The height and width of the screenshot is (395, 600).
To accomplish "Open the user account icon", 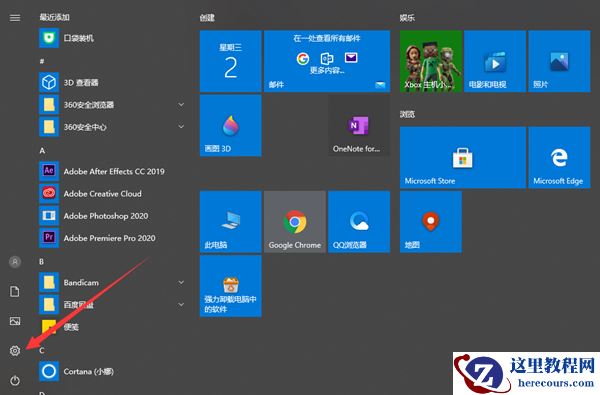I will click(15, 262).
